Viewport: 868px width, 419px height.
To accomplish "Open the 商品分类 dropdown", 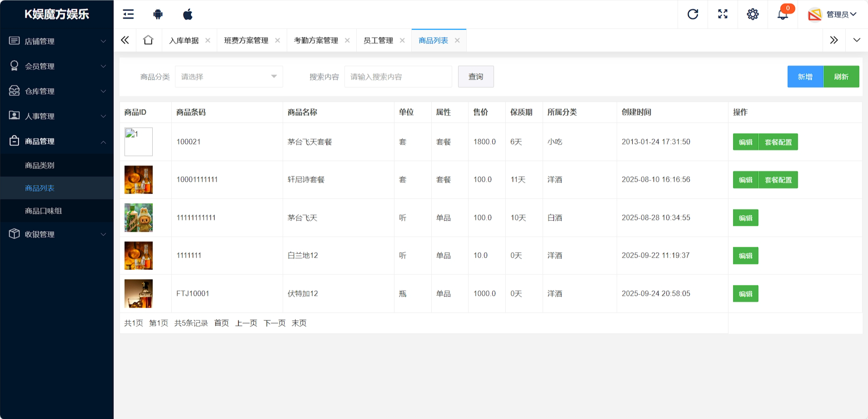I will tap(229, 77).
